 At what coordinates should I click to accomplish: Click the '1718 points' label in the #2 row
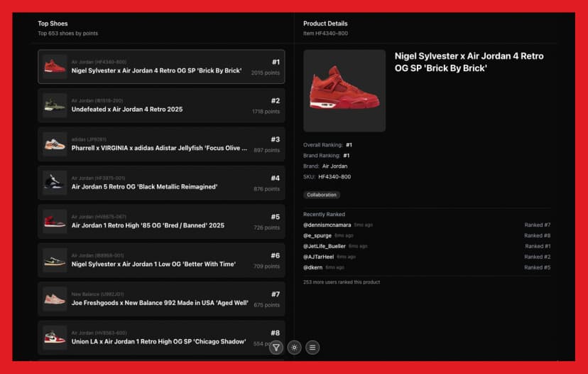point(266,112)
